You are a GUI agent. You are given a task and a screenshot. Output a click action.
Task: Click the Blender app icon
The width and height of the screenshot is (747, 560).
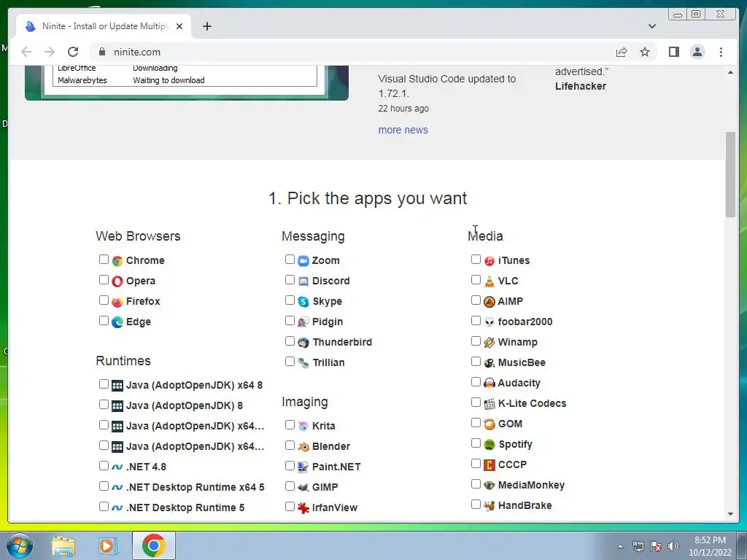coord(303,447)
